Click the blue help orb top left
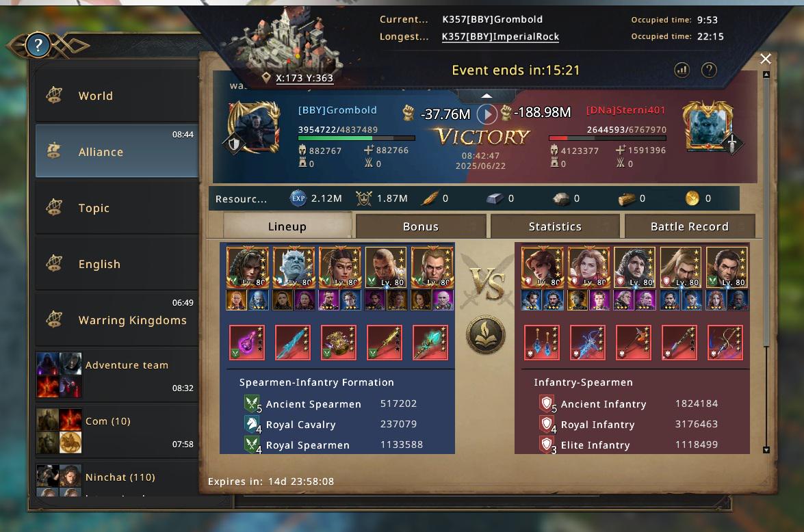The height and width of the screenshot is (532, 804). [38, 45]
